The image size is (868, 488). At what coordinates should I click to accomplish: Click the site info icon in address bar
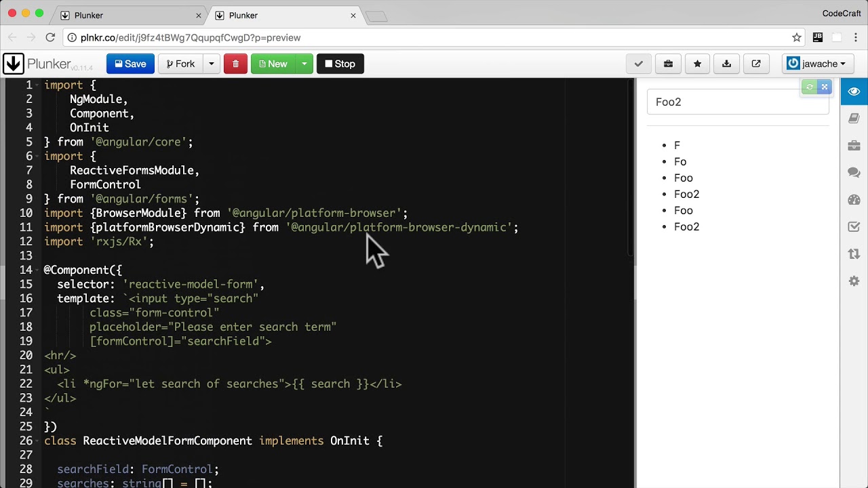point(72,38)
